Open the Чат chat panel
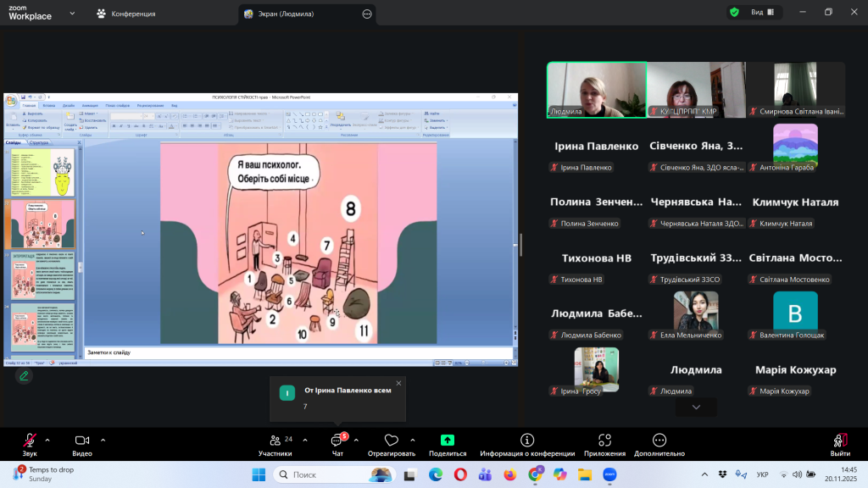The image size is (868, 488). (337, 441)
